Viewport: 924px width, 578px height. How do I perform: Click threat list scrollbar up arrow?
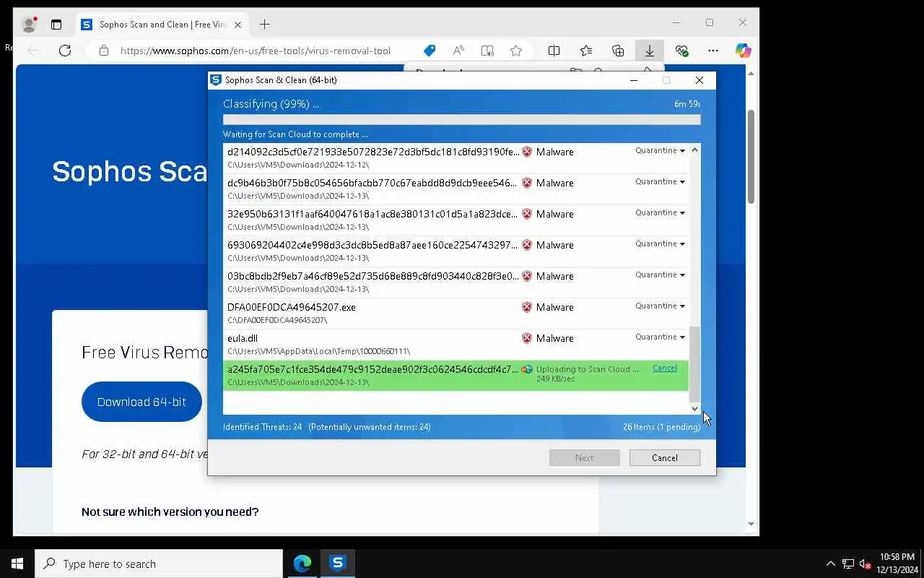694,150
